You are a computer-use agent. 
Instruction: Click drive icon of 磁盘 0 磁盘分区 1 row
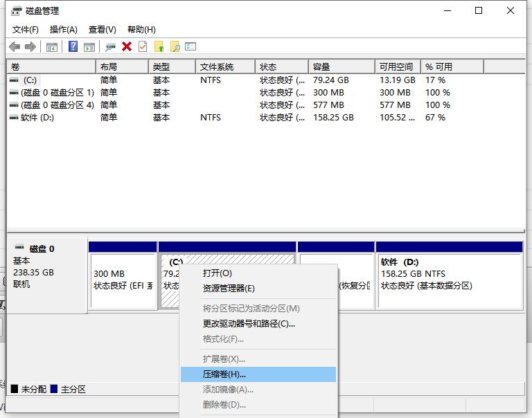pyautogui.click(x=14, y=93)
